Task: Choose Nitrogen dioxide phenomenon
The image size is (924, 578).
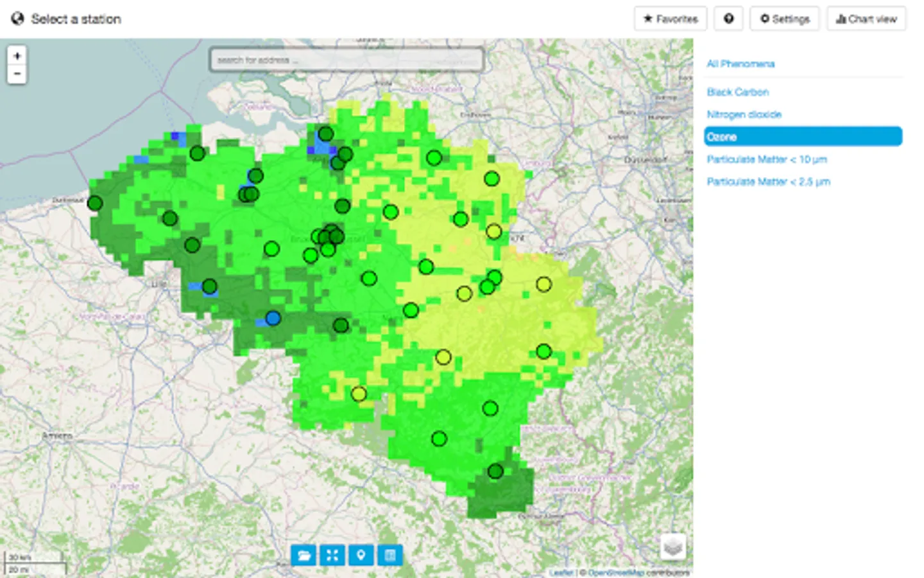Action: 744,114
